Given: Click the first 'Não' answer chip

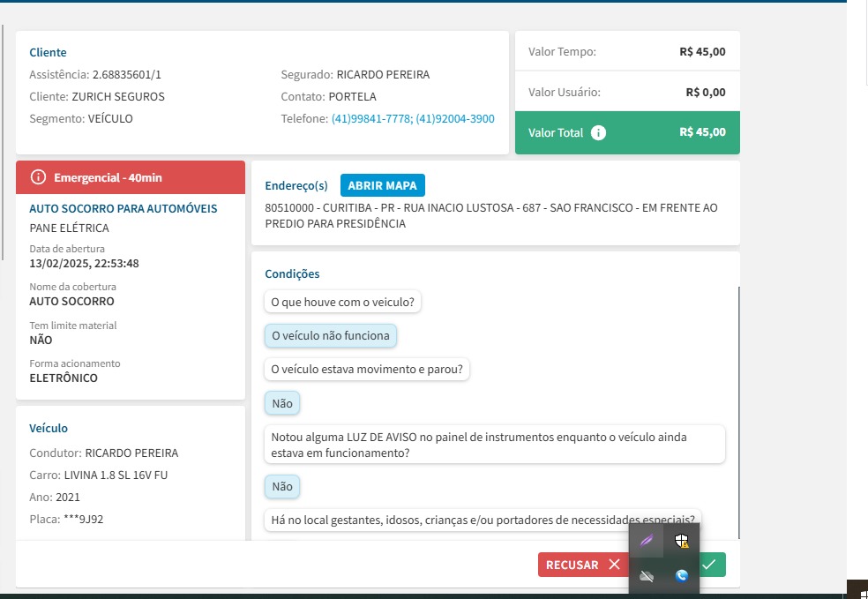Looking at the screenshot, I should coord(282,403).
